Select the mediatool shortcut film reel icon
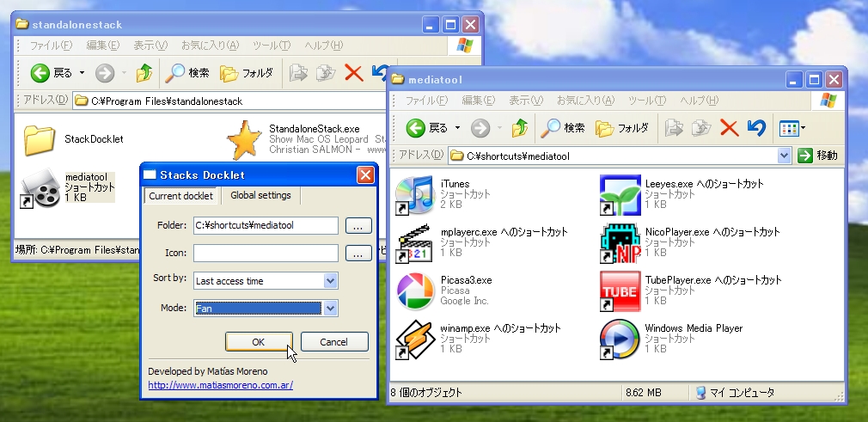The image size is (868, 422). 40,188
